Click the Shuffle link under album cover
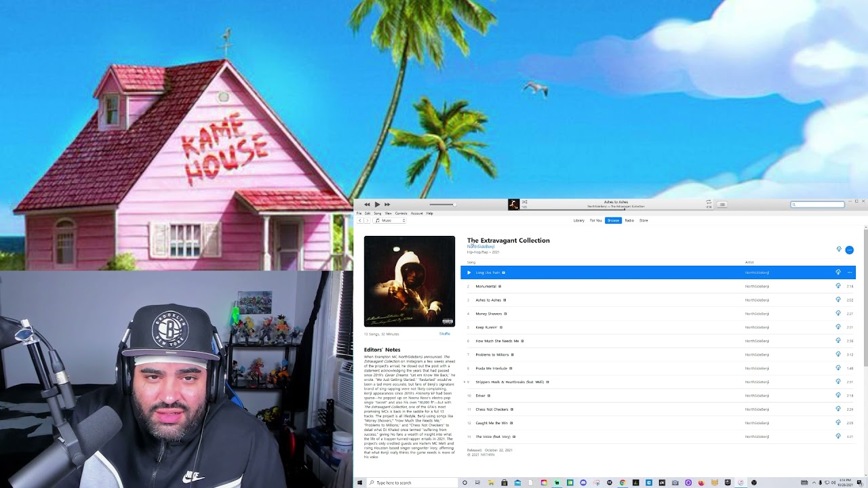This screenshot has width=868, height=488. click(445, 333)
